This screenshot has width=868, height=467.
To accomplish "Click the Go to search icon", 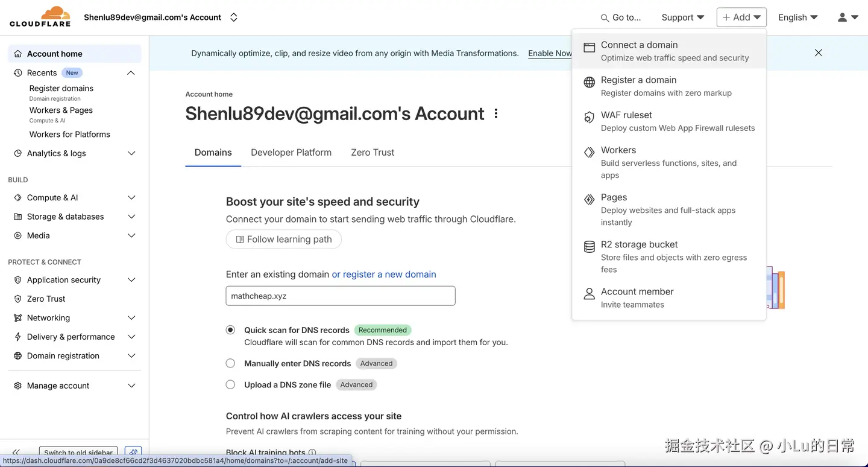I will [605, 18].
